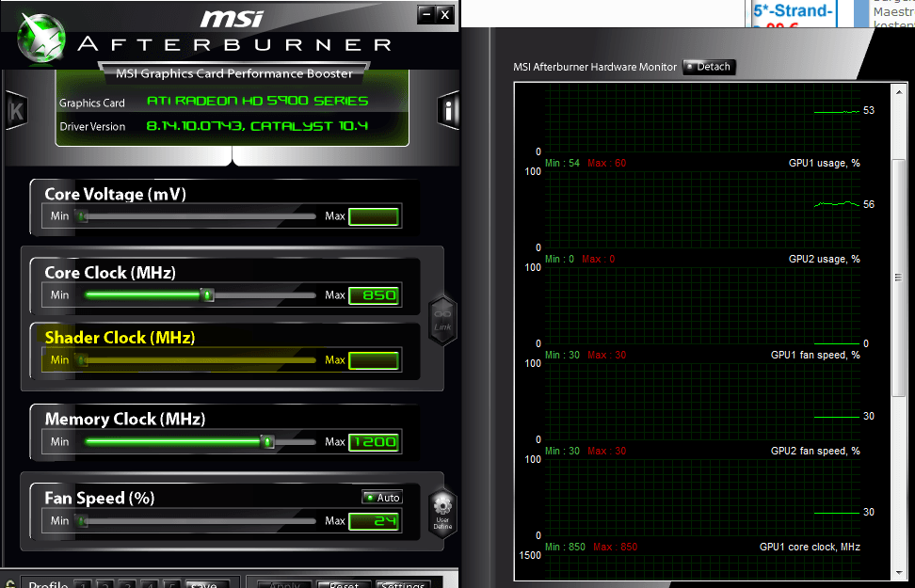
Task: Click the hardware monitor scrollbar down arrow
Action: coord(899,573)
